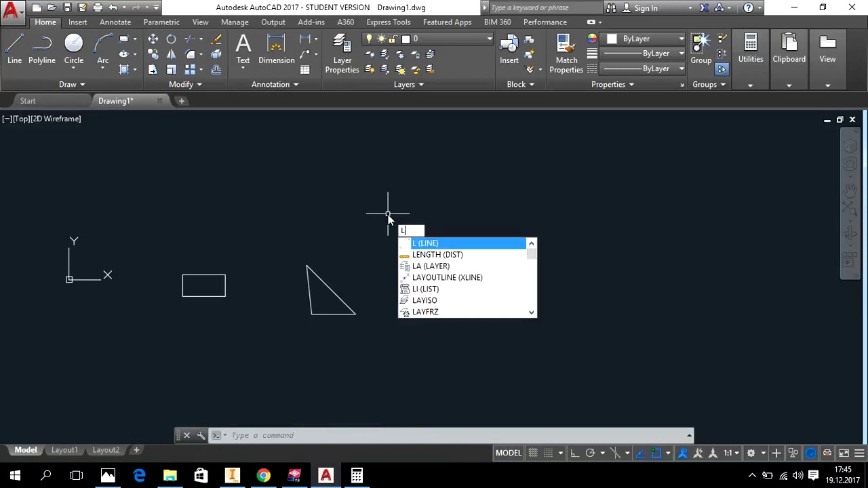Toggle Ortho mode in status bar
The width and height of the screenshot is (868, 488).
[x=574, y=453]
